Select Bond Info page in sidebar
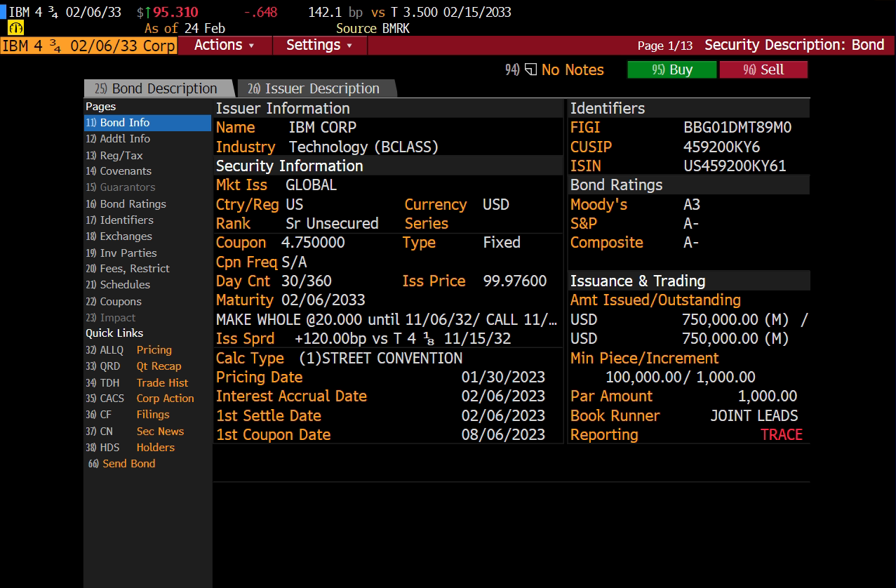The height and width of the screenshot is (588, 896). point(147,123)
